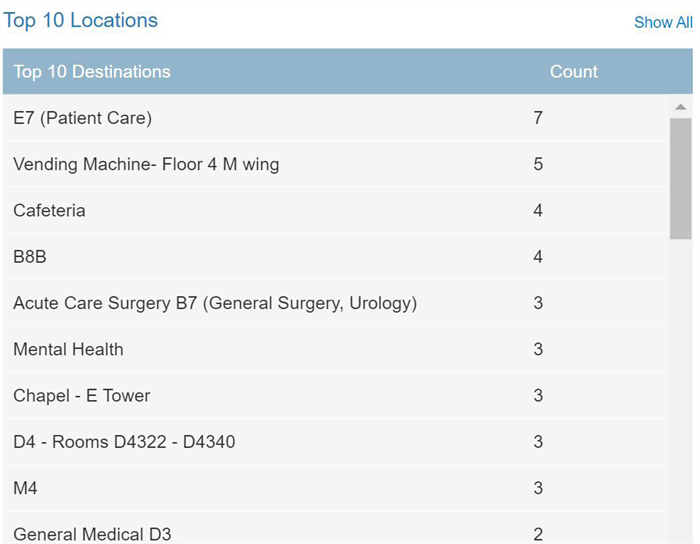
Task: Click the scrollbar track below the thumb
Action: click(x=680, y=390)
